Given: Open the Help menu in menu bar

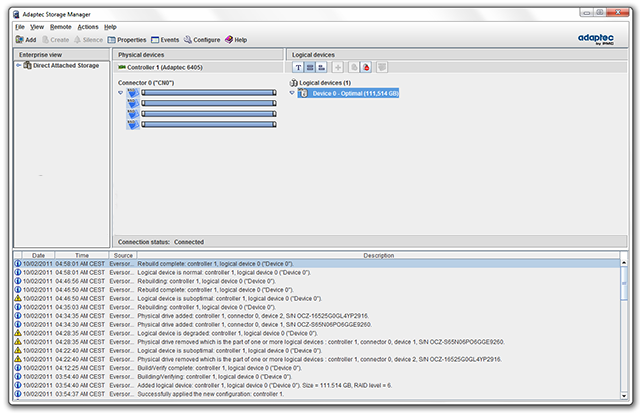Looking at the screenshot, I should (x=110, y=27).
